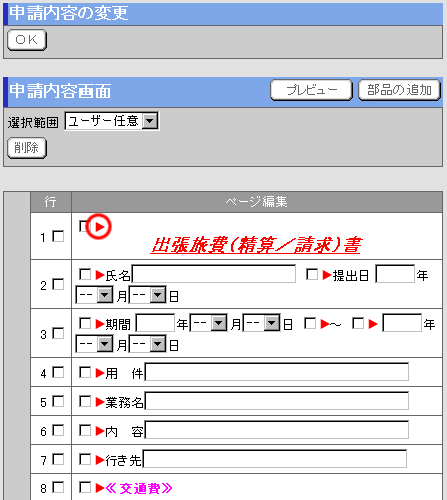Click the red arrow beside 業務名
The height and width of the screenshot is (500, 447).
click(x=100, y=402)
